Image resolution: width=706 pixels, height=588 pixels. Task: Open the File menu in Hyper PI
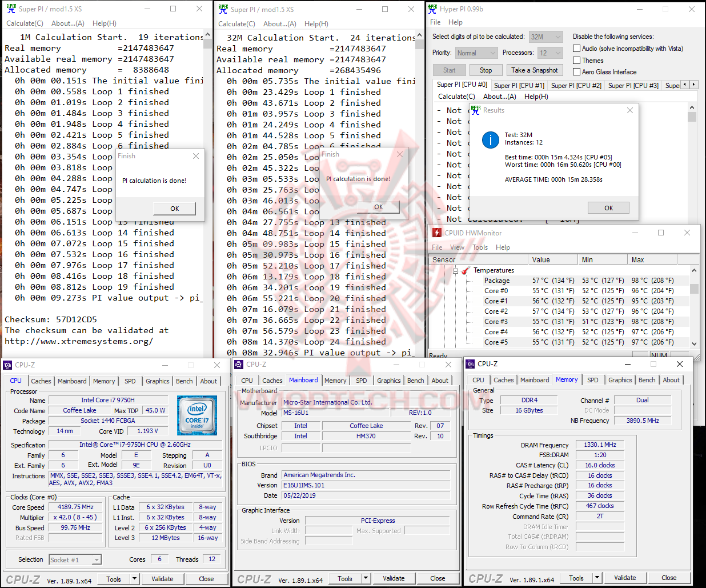coord(435,22)
